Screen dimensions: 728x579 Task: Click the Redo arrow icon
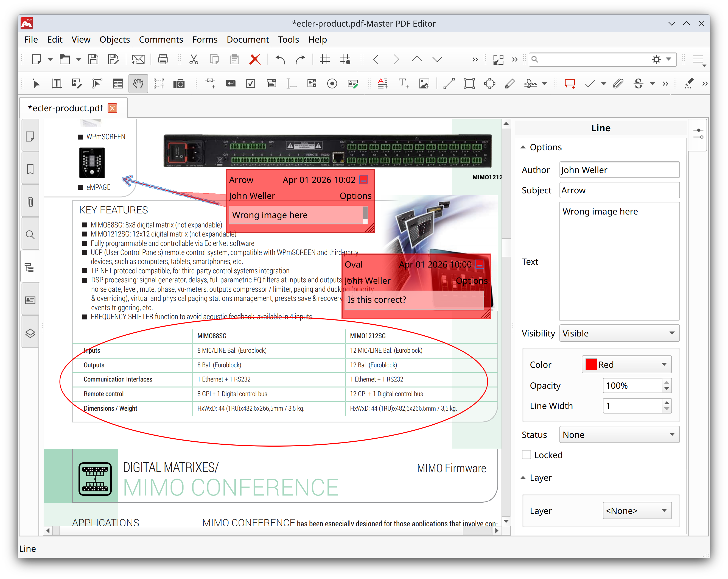coord(300,59)
